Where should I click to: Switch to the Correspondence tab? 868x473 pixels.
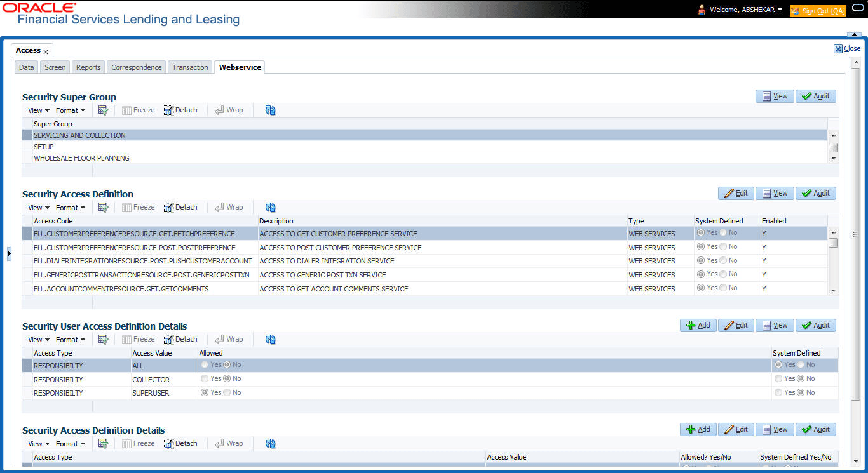[x=137, y=67]
